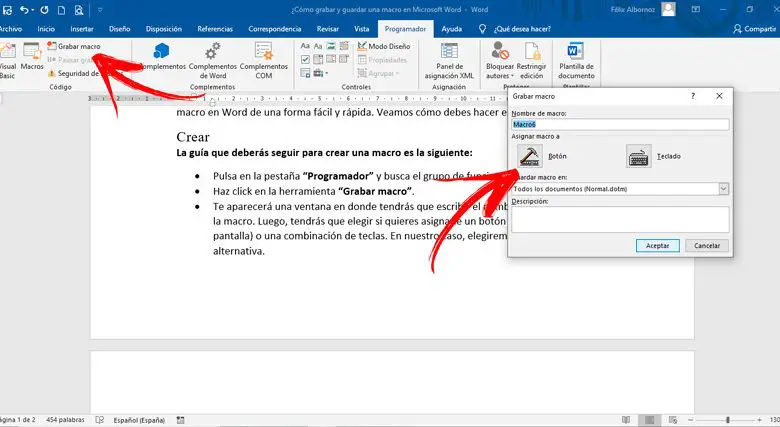This screenshot has width=780, height=427.
Task: Assign macro to Botón
Action: coord(530,156)
